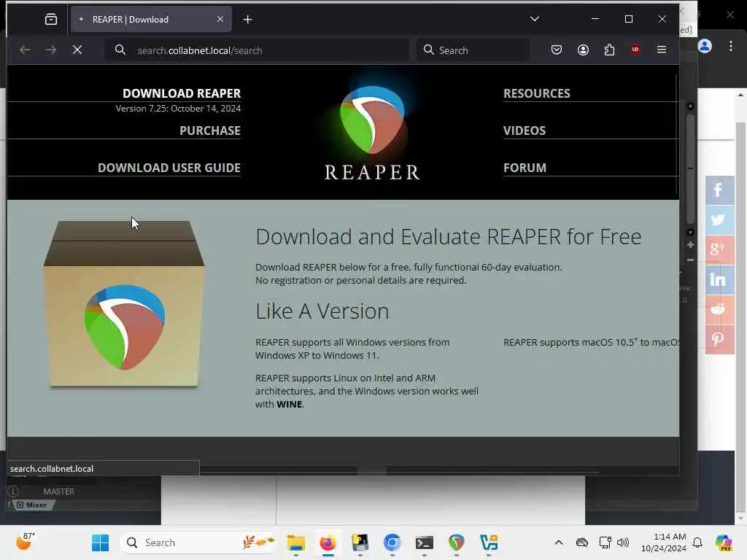This screenshot has width=747, height=560.
Task: Open the Pocket save icon
Action: tap(557, 50)
